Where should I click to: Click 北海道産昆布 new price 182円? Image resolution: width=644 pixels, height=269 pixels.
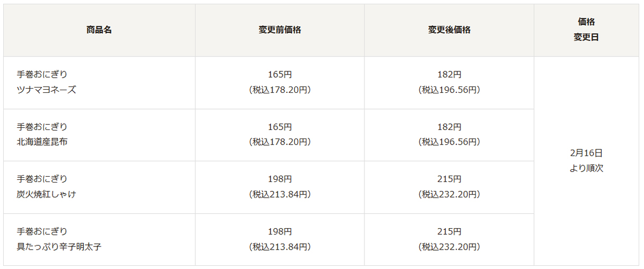449,127
